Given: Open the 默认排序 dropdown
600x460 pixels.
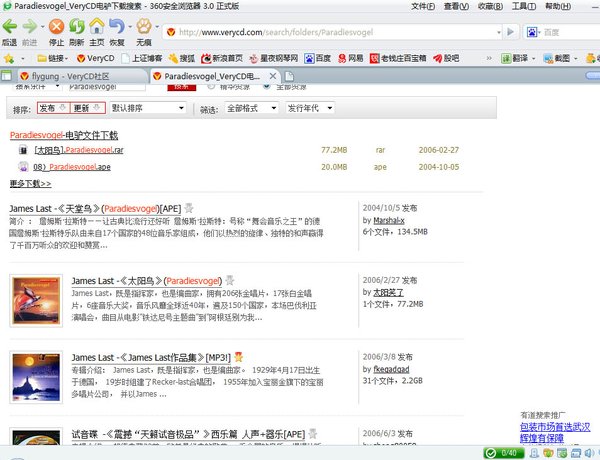Looking at the screenshot, I should [147, 108].
